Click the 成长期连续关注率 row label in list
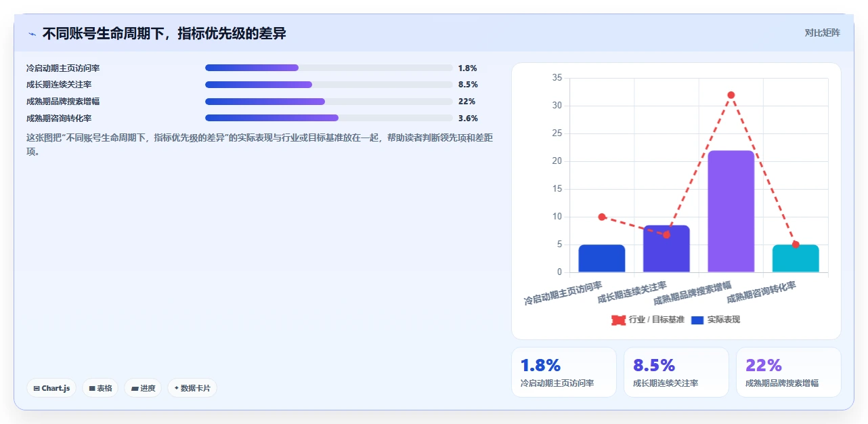The width and height of the screenshot is (868, 424). click(59, 85)
